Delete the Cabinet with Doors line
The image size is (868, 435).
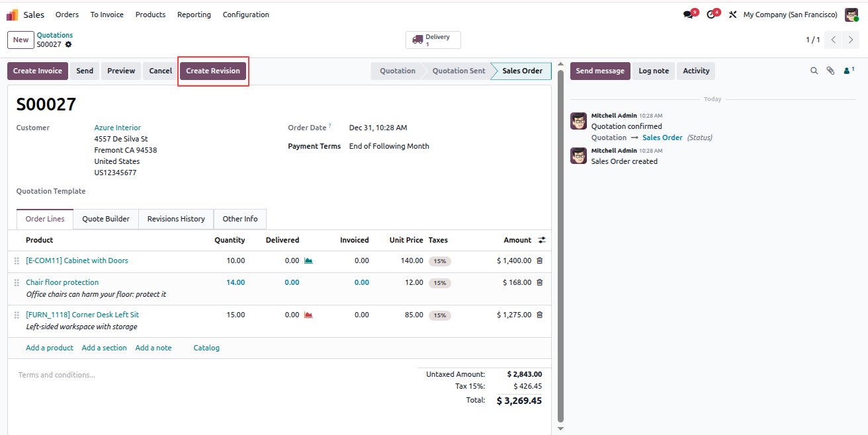(539, 260)
